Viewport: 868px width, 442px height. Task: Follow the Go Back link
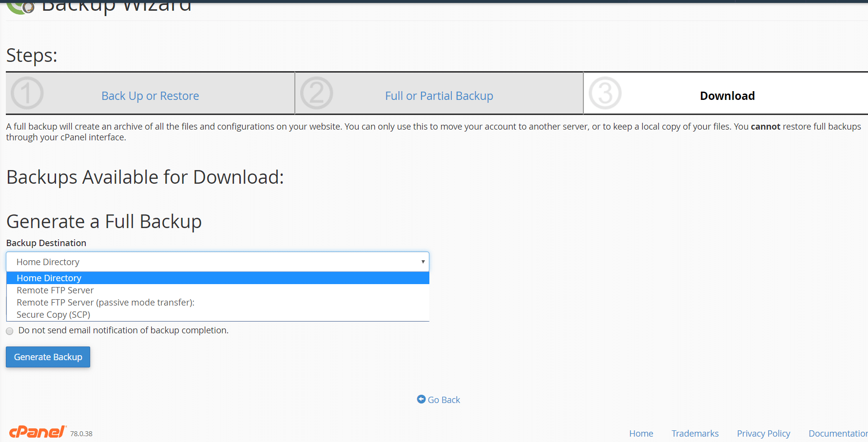pyautogui.click(x=444, y=400)
